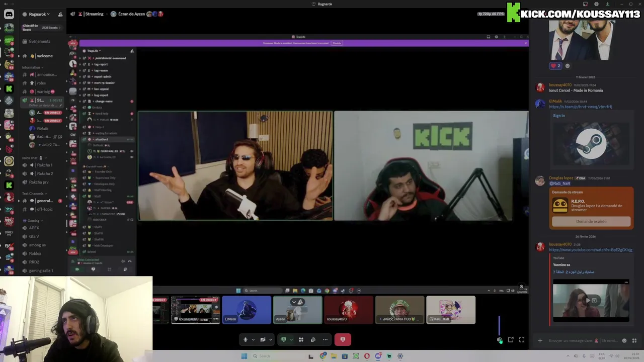Join the Rakcha prv voice channel
Viewport: 644px width, 362px height.
(42, 182)
